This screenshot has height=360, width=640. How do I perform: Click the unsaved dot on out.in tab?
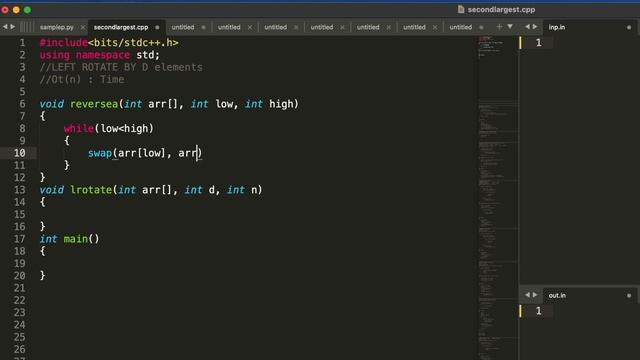click(x=629, y=296)
